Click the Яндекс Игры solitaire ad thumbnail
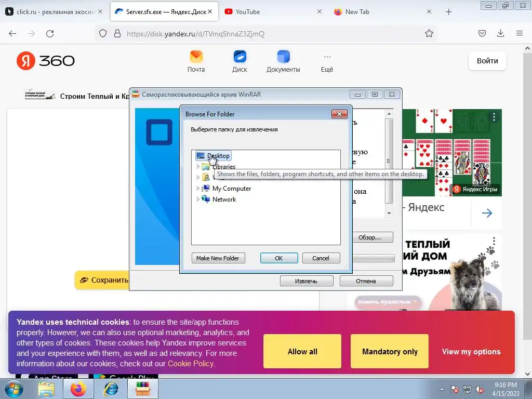Image resolution: width=532 pixels, height=399 pixels. tap(452, 152)
